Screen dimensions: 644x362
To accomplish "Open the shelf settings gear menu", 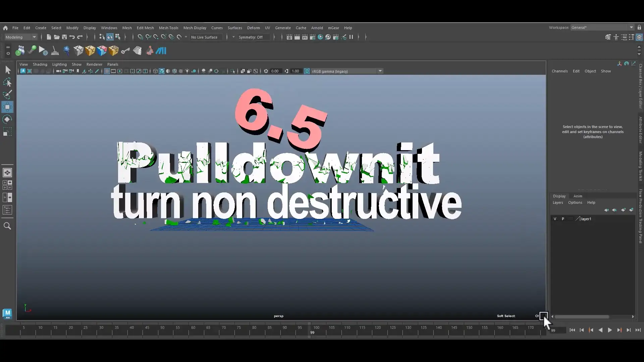I will (x=8, y=53).
